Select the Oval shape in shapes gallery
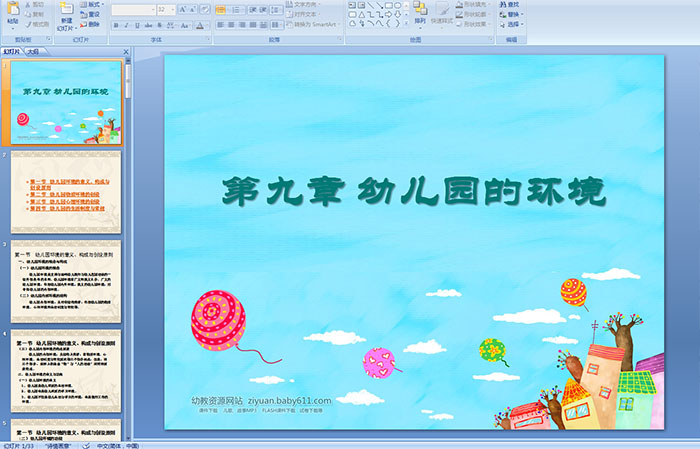 click(x=397, y=5)
